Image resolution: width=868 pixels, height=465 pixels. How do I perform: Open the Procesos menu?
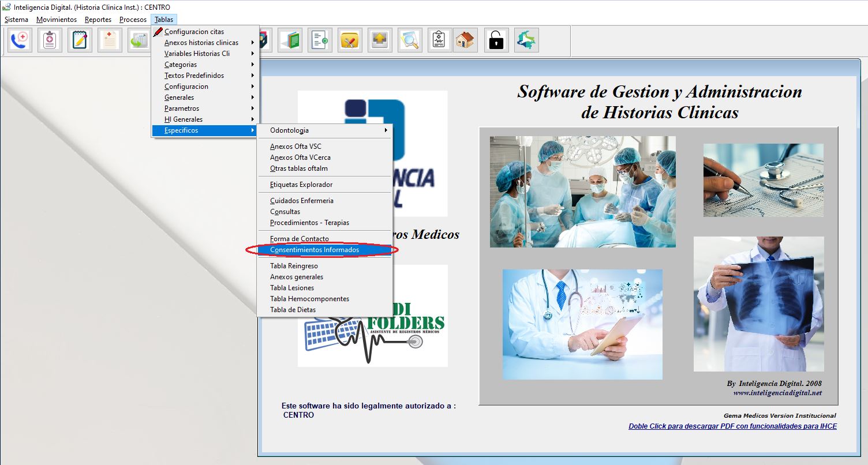133,20
